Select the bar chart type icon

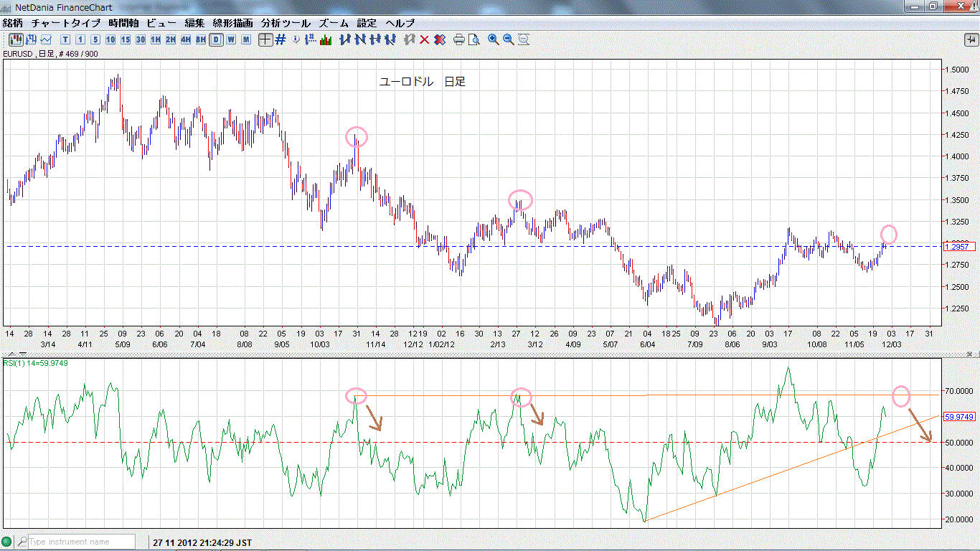32,39
